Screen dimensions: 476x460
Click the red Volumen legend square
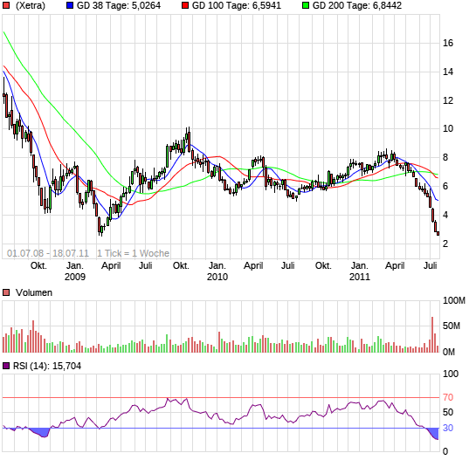6,292
